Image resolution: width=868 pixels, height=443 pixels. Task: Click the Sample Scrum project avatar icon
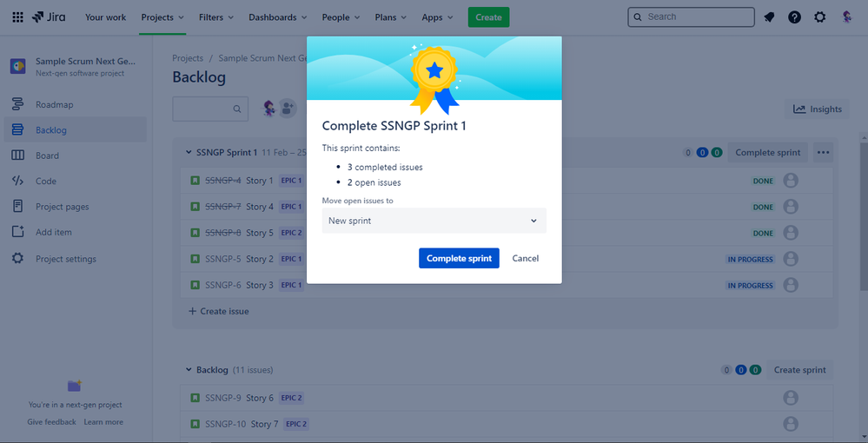click(17, 66)
